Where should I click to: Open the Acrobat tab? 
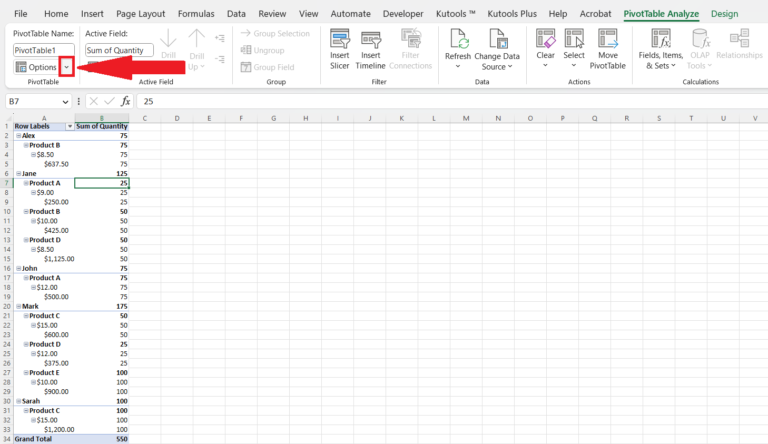(595, 14)
